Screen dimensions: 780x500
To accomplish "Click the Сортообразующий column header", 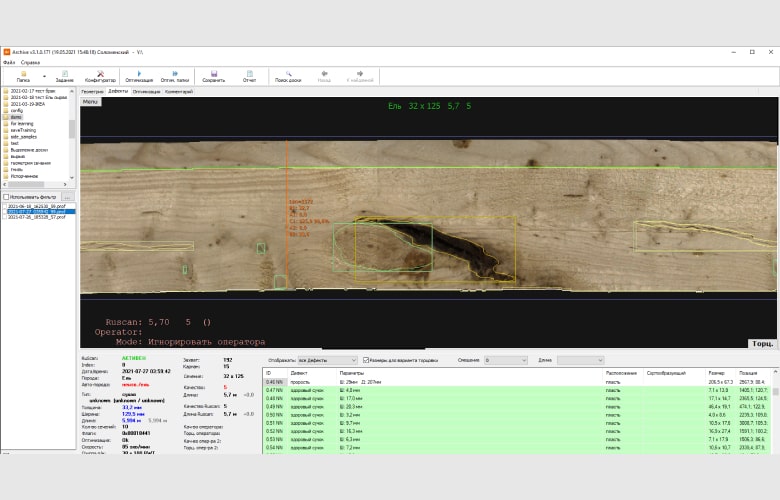I will [674, 373].
